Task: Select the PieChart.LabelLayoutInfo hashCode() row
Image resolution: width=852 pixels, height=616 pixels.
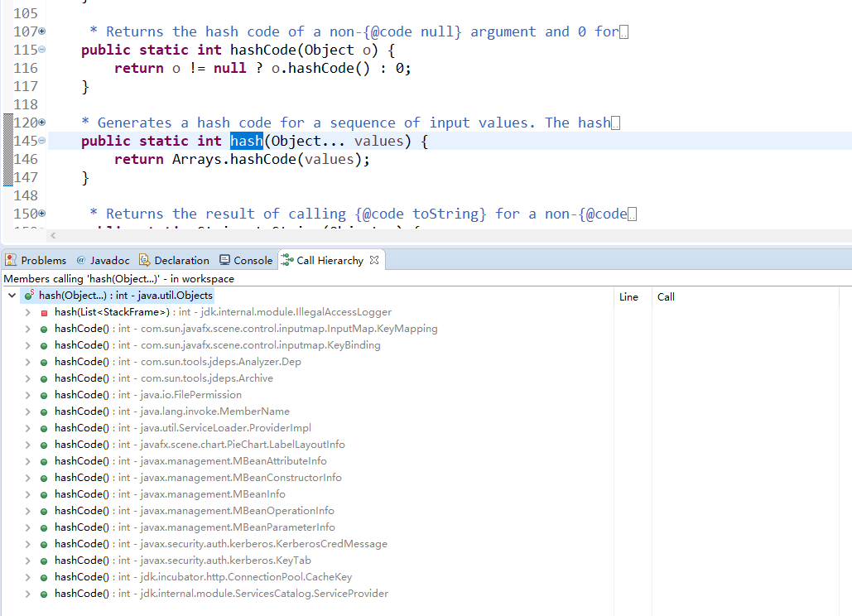Action: point(193,445)
